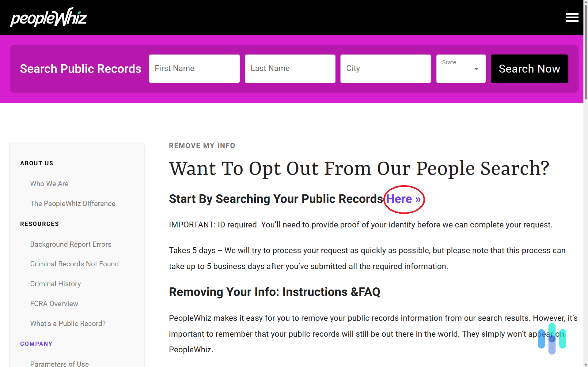The image size is (588, 367).
Task: Open "The PeopleWhiz Difference" link
Action: click(x=73, y=203)
